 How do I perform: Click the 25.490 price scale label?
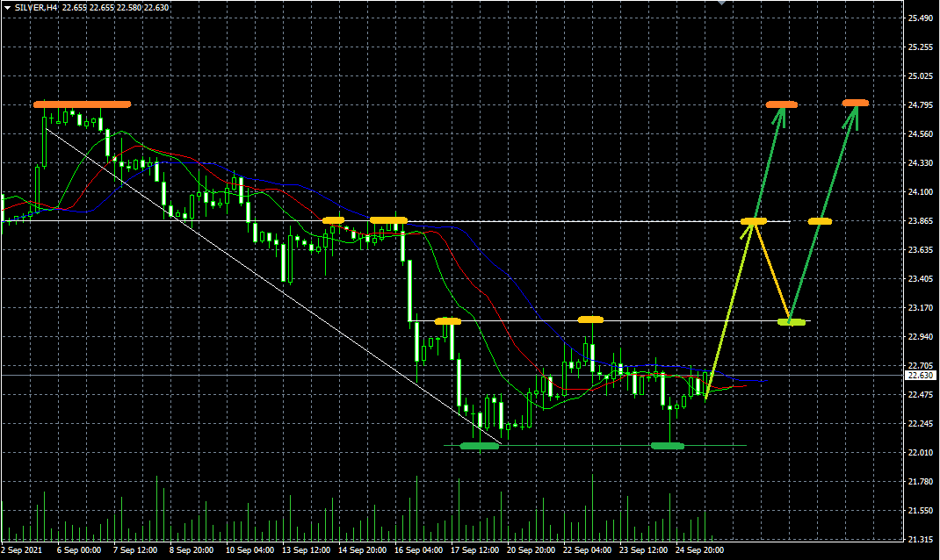[920, 18]
